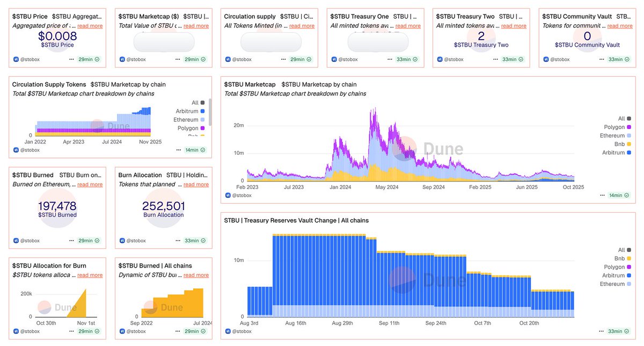644x346 pixels.
Task: Click the stobox avatar on $STBU Burned card
Action: pyautogui.click(x=16, y=241)
